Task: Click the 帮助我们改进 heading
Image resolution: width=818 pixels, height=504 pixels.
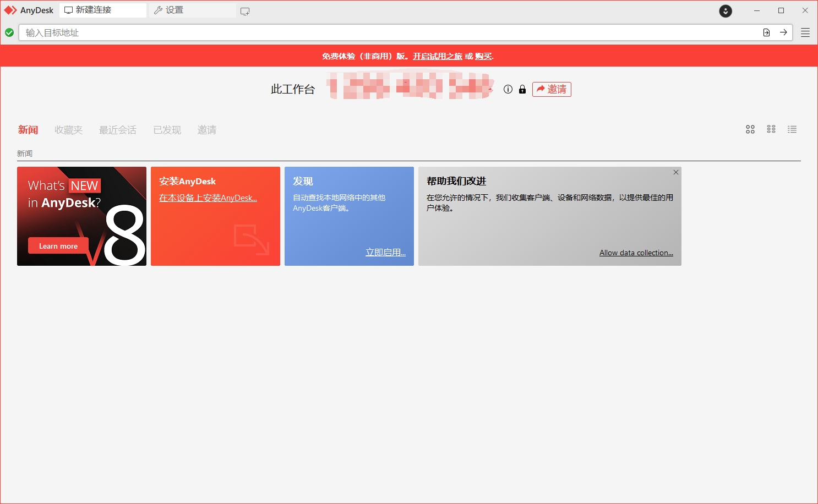Action: [456, 181]
